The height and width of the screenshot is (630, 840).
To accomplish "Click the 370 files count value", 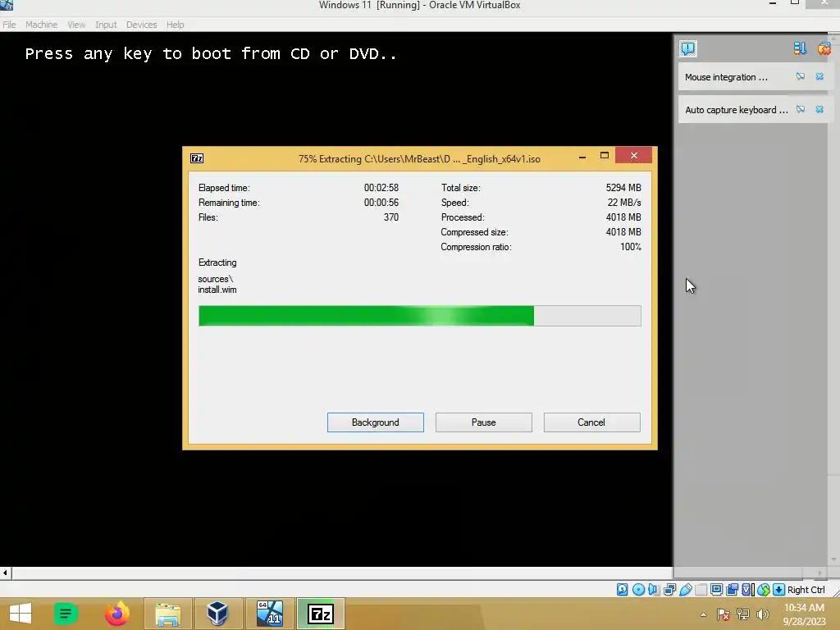I will [391, 217].
